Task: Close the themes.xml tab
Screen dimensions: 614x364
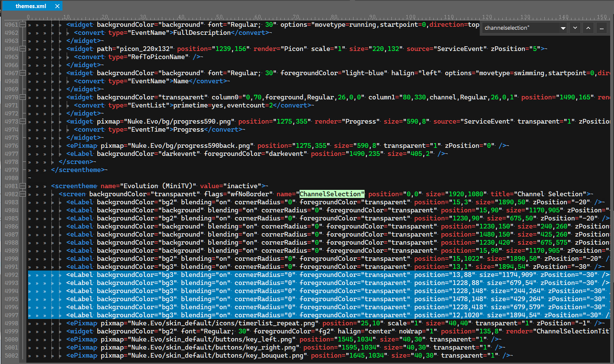Action: [57, 6]
